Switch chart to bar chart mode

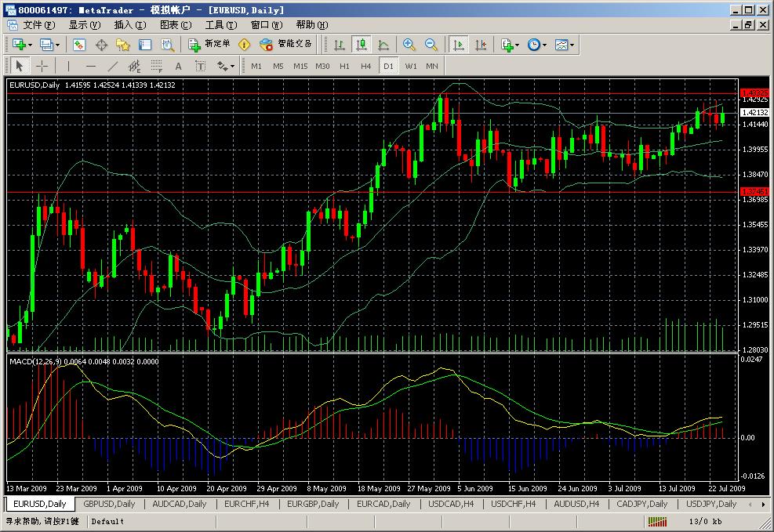340,45
